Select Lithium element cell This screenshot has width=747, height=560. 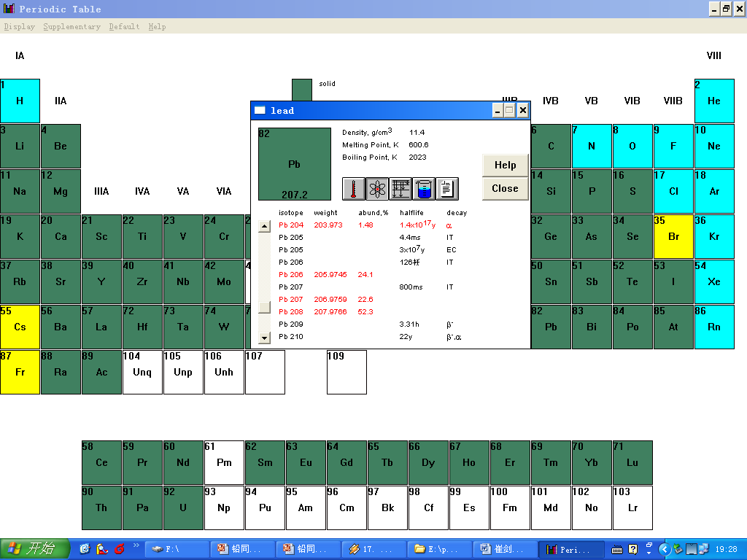20,146
